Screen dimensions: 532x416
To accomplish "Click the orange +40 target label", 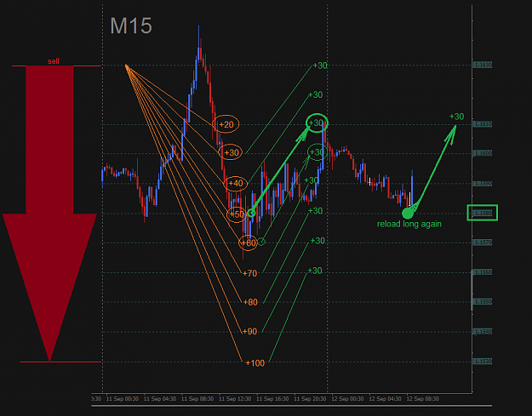I will [x=236, y=184].
